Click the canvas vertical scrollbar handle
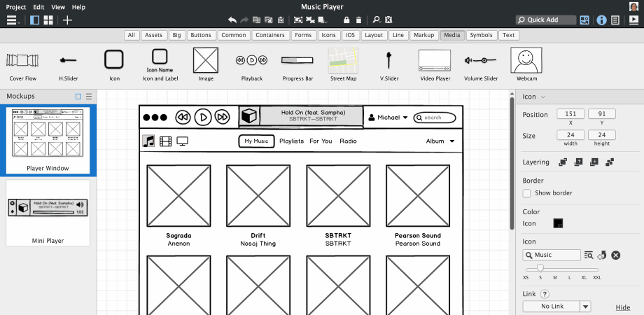Image resolution: width=644 pixels, height=315 pixels. pos(512,162)
